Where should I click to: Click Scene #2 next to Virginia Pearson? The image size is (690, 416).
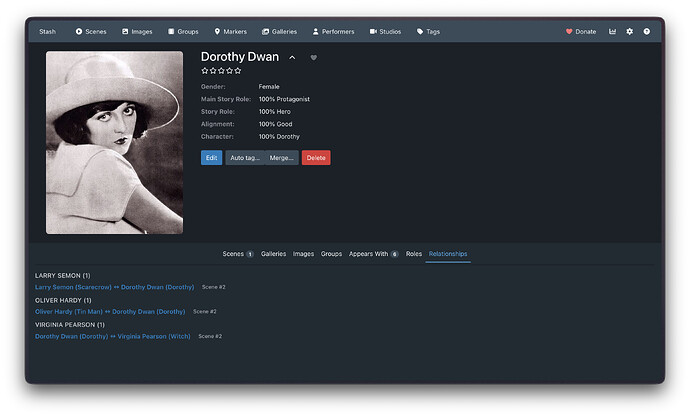[x=210, y=336]
